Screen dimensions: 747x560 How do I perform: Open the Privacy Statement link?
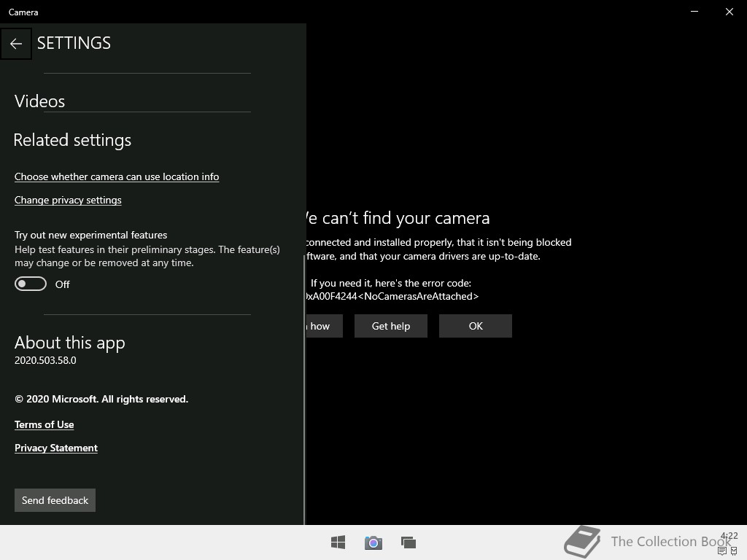(56, 448)
